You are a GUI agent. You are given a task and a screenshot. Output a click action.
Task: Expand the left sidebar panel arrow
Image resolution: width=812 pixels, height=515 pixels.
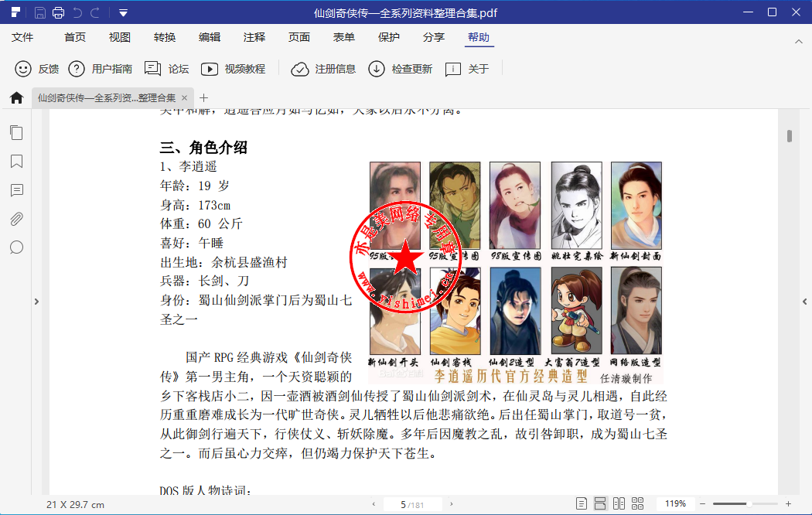[x=36, y=302]
